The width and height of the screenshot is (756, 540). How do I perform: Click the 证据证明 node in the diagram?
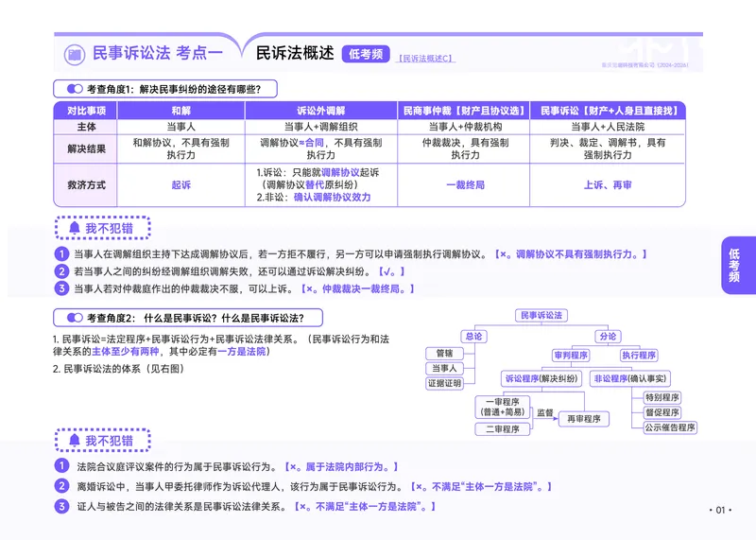tap(444, 383)
